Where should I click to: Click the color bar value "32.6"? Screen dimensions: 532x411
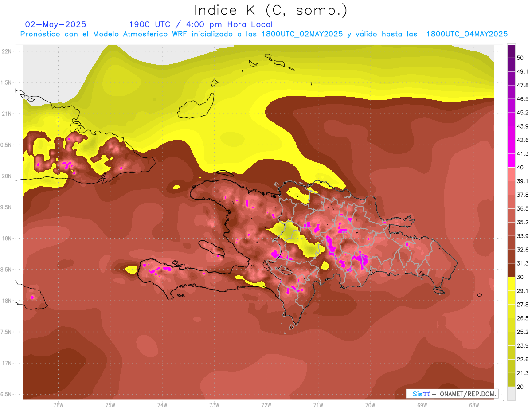pyautogui.click(x=523, y=250)
